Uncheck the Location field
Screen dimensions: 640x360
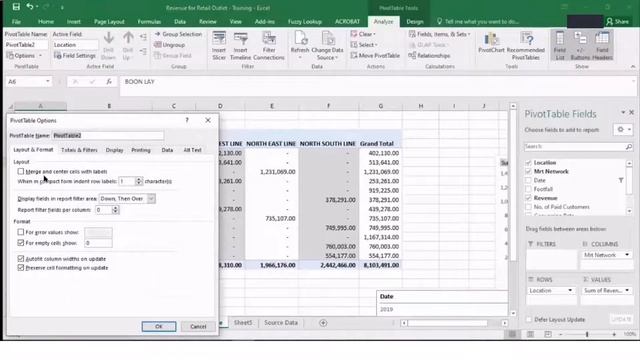coord(529,162)
